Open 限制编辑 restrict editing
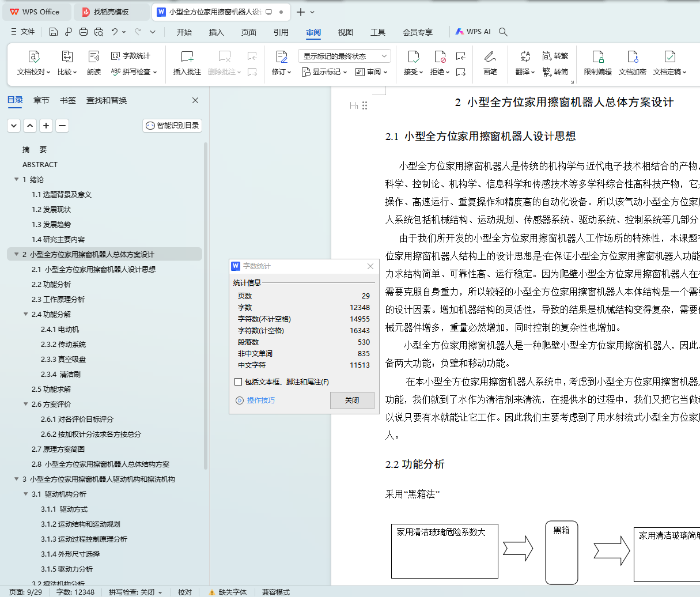The width and height of the screenshot is (700, 597). [598, 63]
